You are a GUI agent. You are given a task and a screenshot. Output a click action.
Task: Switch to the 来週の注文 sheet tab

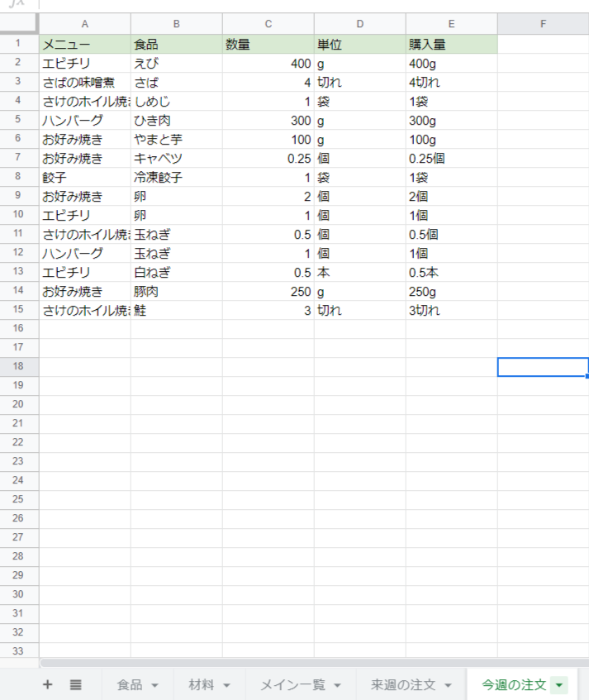(x=402, y=685)
